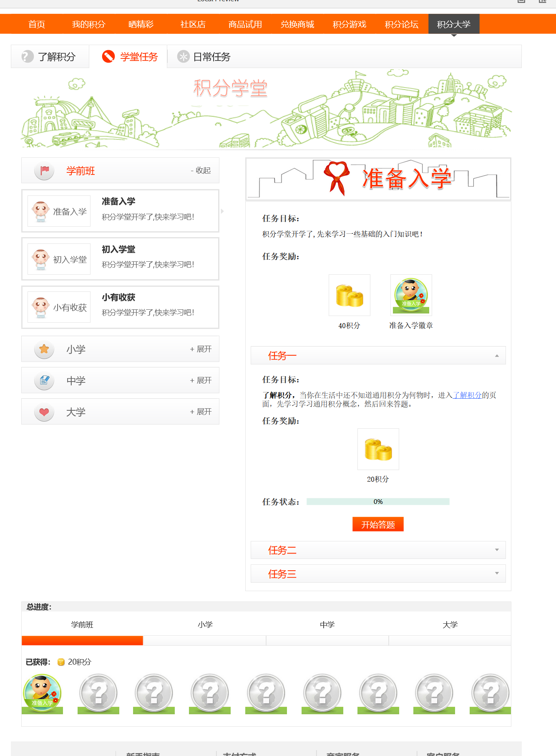
Task: Click the seventh locked gray question-mark badge
Action: point(434,694)
